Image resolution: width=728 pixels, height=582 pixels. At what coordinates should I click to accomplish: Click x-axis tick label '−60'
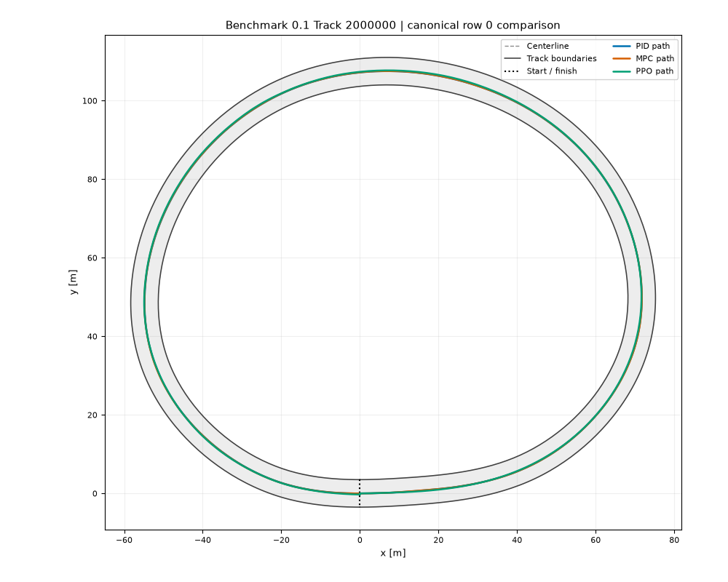click(124, 540)
